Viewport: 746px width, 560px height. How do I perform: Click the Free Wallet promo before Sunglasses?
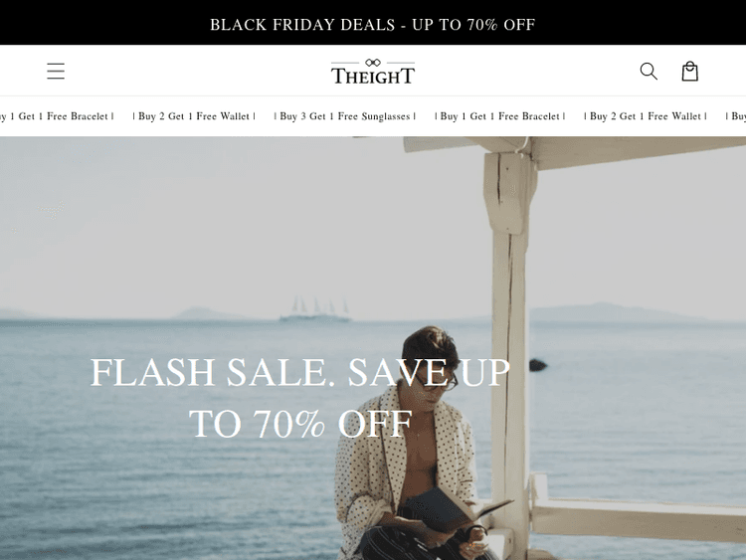point(194,116)
